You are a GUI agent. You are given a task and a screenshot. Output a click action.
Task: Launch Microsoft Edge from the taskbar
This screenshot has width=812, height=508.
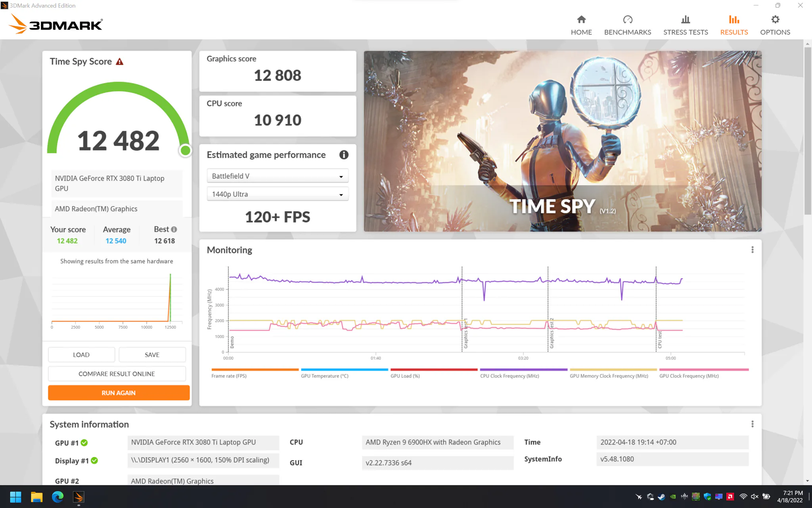click(x=58, y=496)
